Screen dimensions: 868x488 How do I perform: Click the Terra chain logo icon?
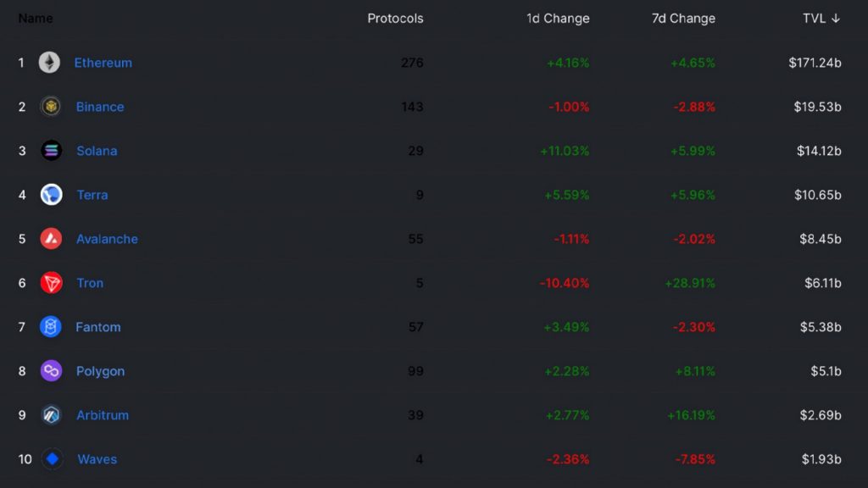point(51,195)
